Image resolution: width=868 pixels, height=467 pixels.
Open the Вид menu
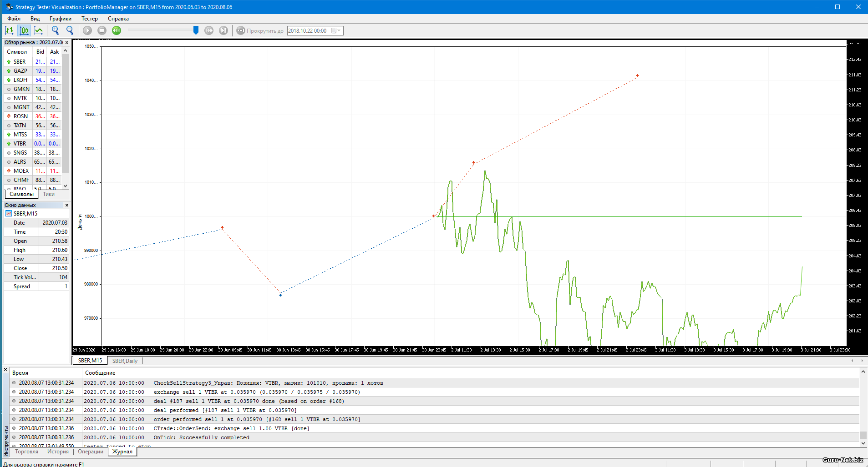(x=35, y=19)
